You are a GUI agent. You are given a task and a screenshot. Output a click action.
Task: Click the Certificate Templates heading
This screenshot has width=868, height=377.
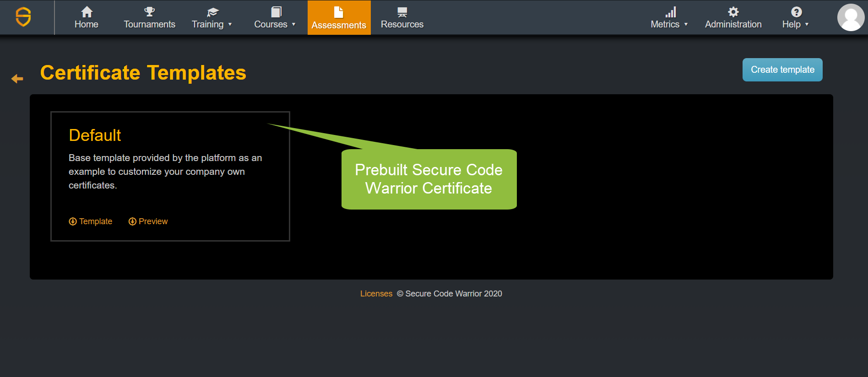tap(143, 73)
